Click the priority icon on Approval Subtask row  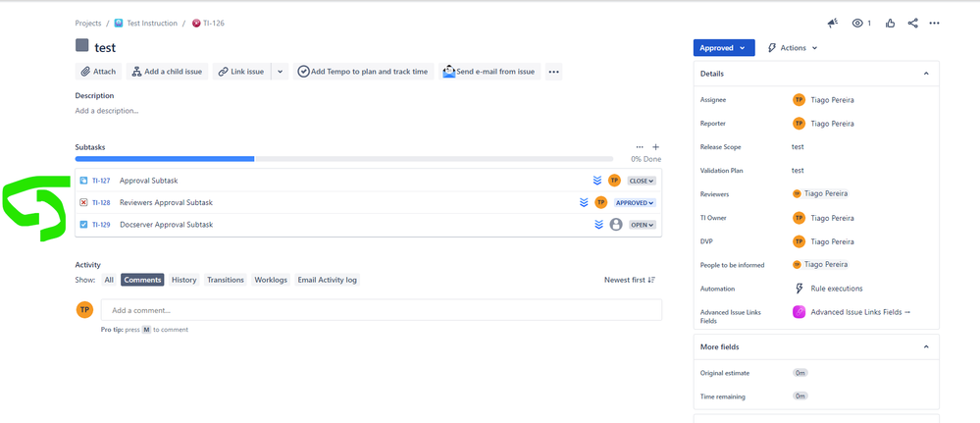pos(596,181)
